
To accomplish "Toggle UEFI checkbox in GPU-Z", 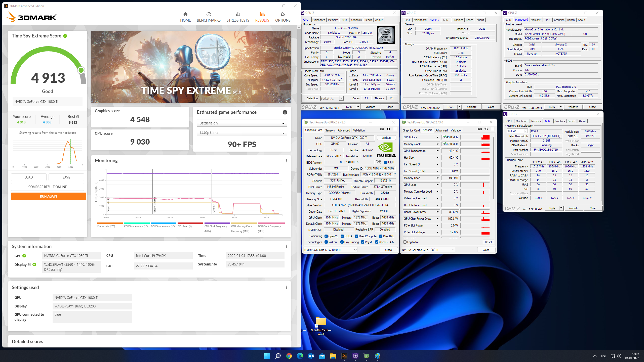I will click(x=386, y=162).
